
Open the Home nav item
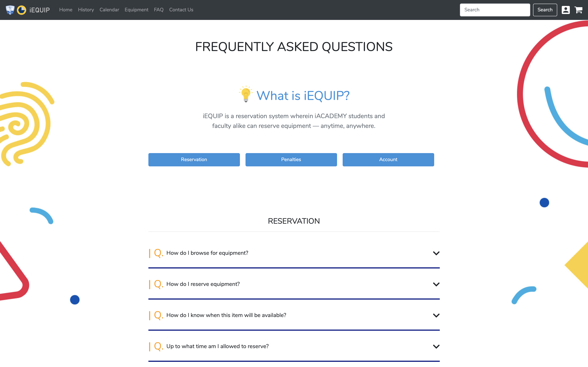[66, 10]
